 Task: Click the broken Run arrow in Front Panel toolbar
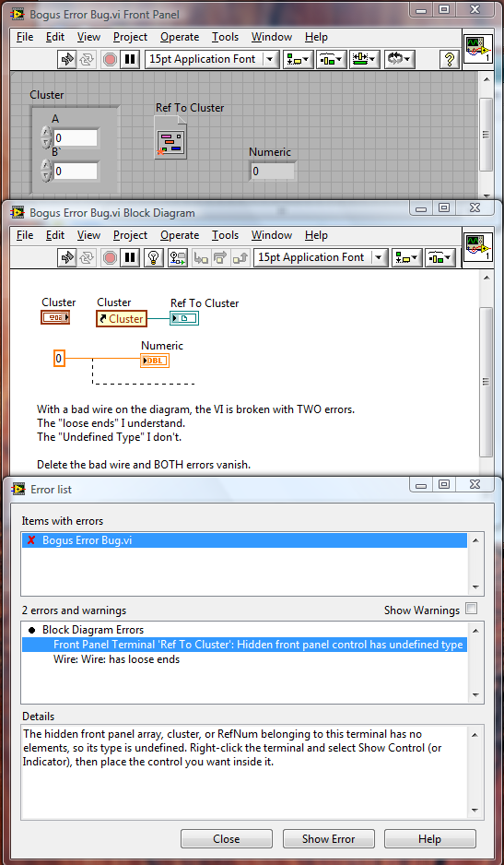coord(67,59)
